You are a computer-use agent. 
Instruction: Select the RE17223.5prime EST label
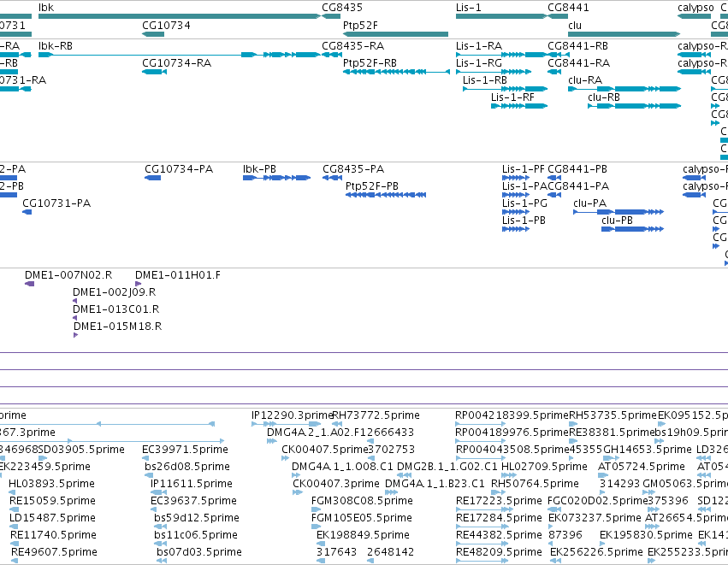tap(499, 502)
